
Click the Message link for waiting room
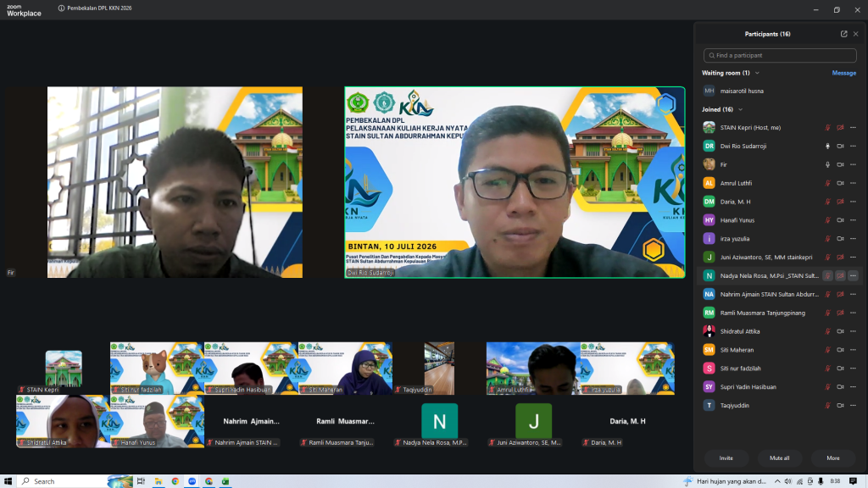pyautogui.click(x=843, y=73)
